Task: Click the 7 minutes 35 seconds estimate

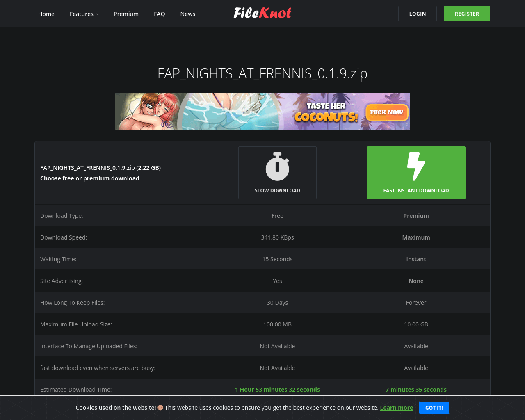Action: [x=416, y=390]
